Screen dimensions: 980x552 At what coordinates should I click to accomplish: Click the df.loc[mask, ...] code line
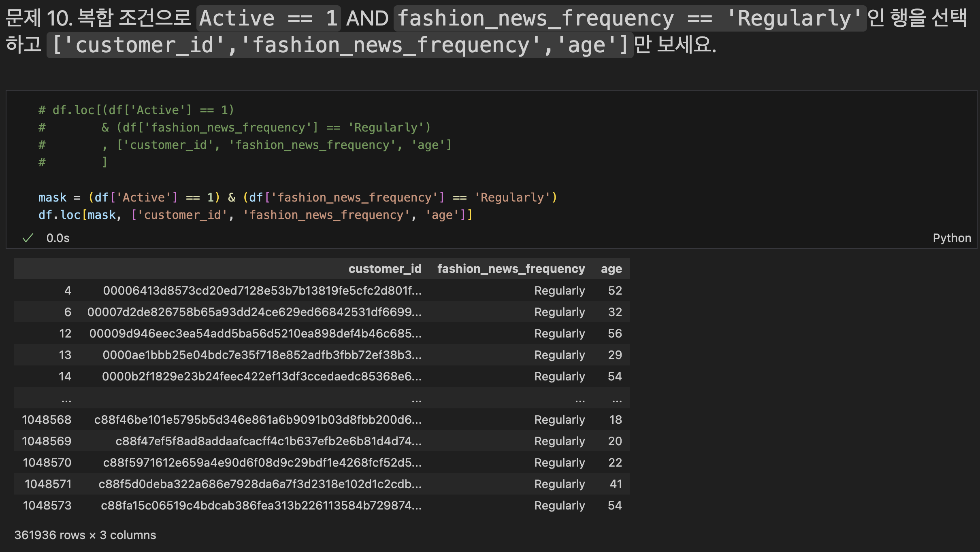point(255,215)
